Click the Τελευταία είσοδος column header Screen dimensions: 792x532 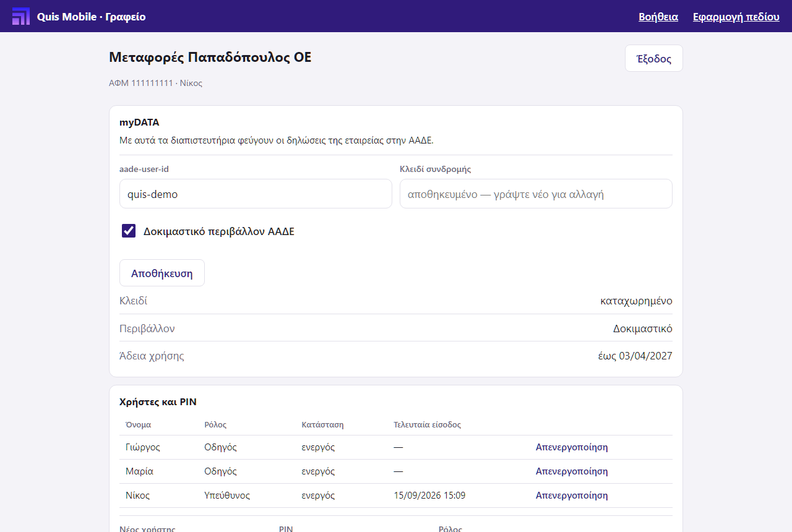pos(427,425)
